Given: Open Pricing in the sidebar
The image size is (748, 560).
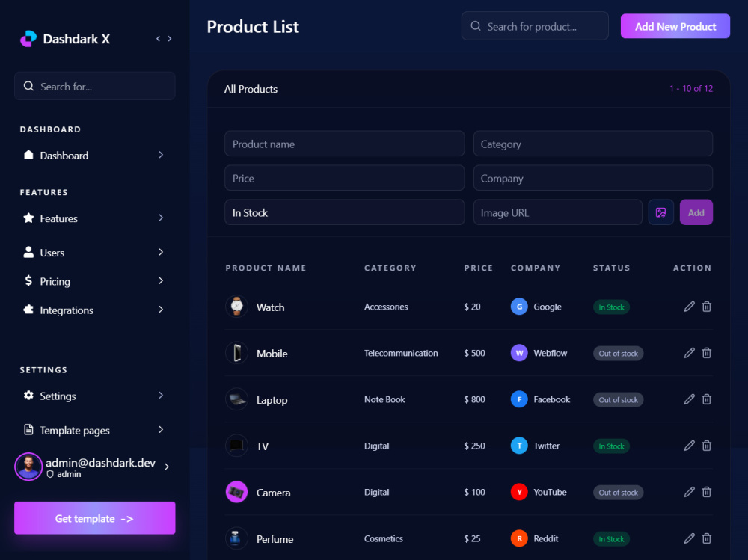Looking at the screenshot, I should [94, 281].
